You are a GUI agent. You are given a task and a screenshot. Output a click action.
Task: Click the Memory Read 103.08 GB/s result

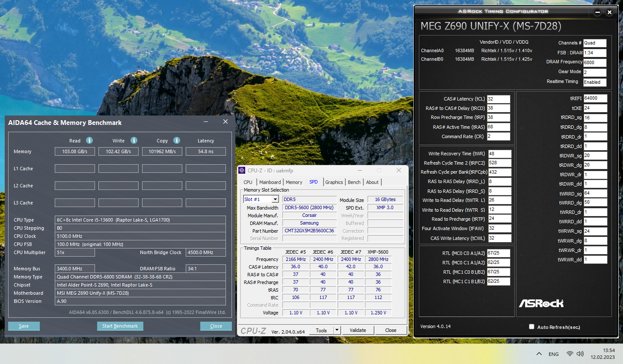tap(75, 151)
